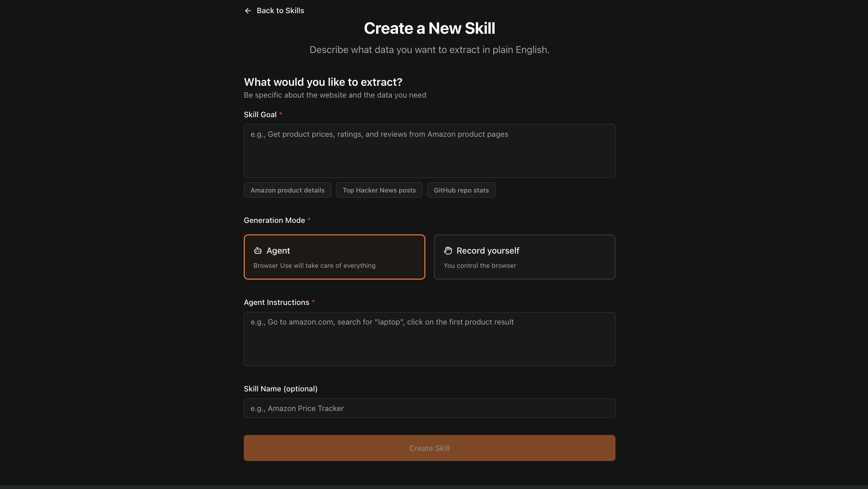Image resolution: width=868 pixels, height=489 pixels.
Task: Open the Back to Skills link
Action: coord(280,10)
